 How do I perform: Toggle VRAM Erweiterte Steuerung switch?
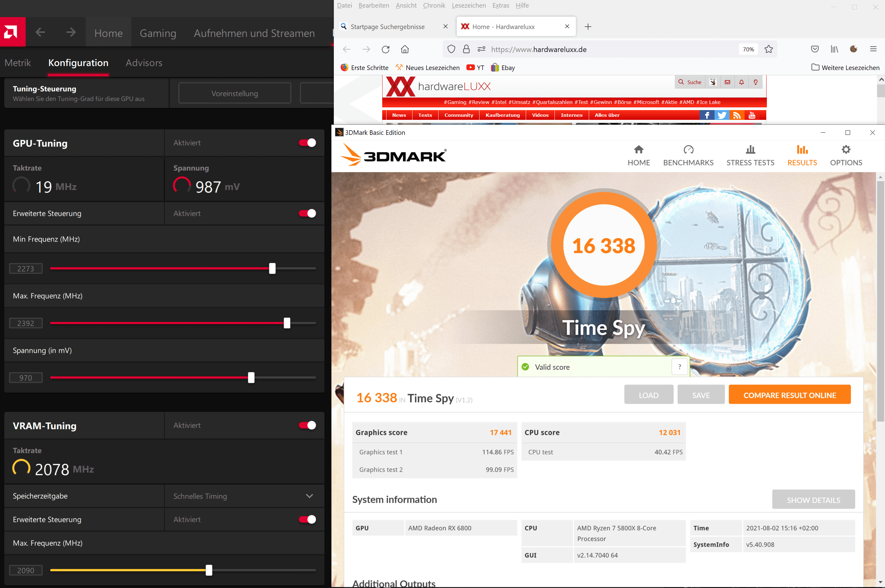pos(307,520)
